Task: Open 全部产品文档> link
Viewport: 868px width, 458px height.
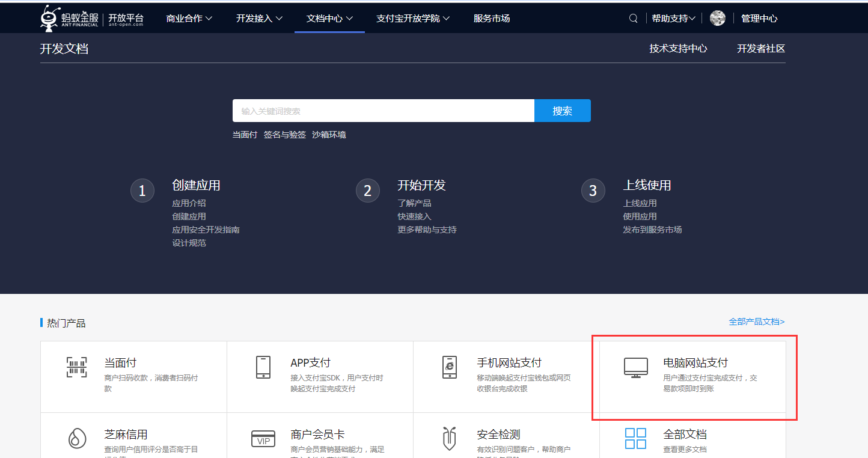Action: click(x=757, y=322)
